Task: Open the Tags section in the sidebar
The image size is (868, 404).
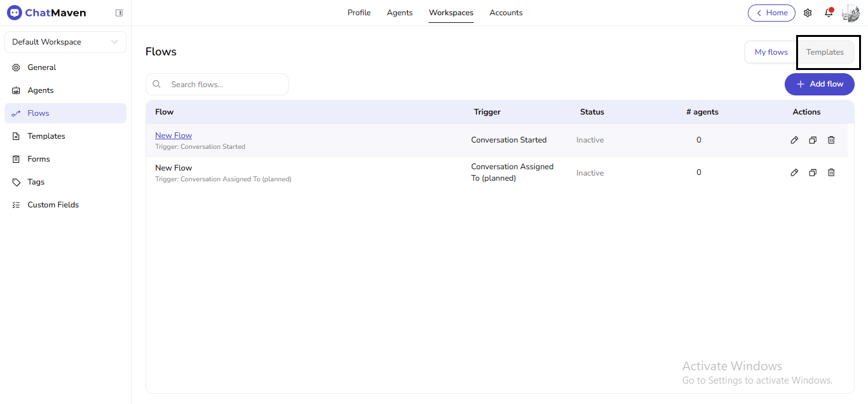Action: click(36, 181)
